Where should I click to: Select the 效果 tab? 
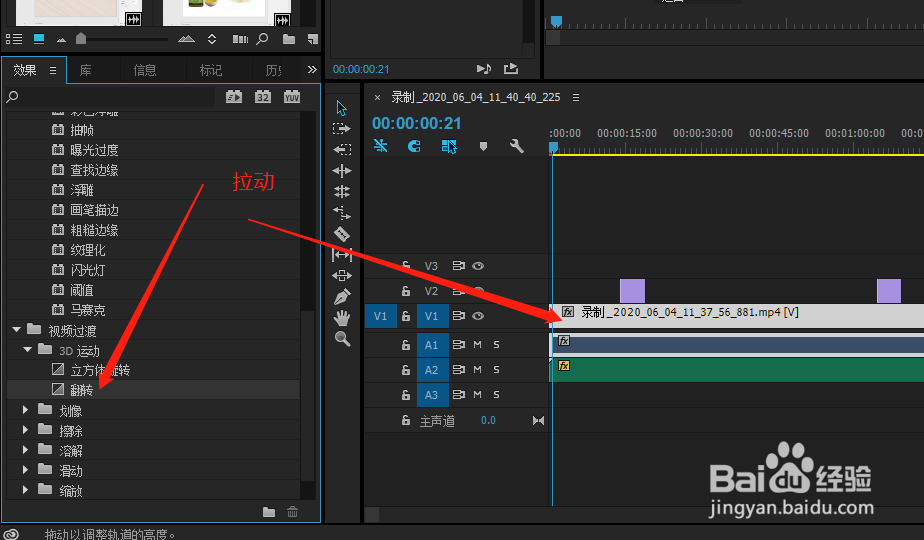coord(25,70)
